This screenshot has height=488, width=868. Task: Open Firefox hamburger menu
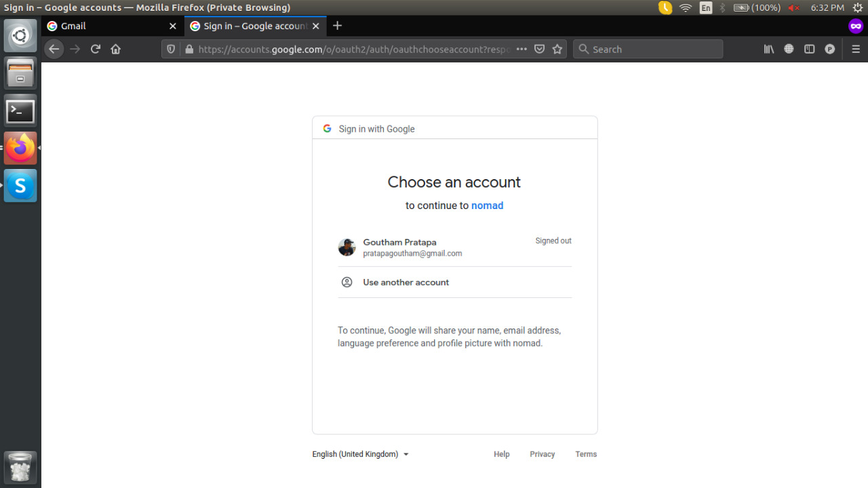click(x=856, y=49)
